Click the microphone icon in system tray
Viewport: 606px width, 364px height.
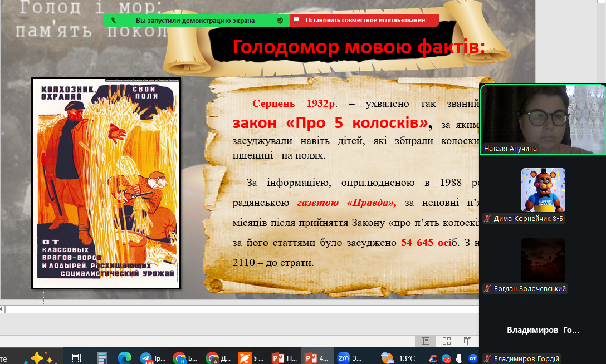[460, 357]
